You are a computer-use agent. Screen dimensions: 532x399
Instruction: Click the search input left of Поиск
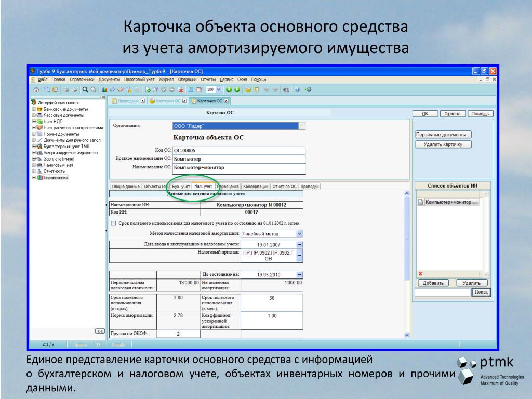[443, 292]
